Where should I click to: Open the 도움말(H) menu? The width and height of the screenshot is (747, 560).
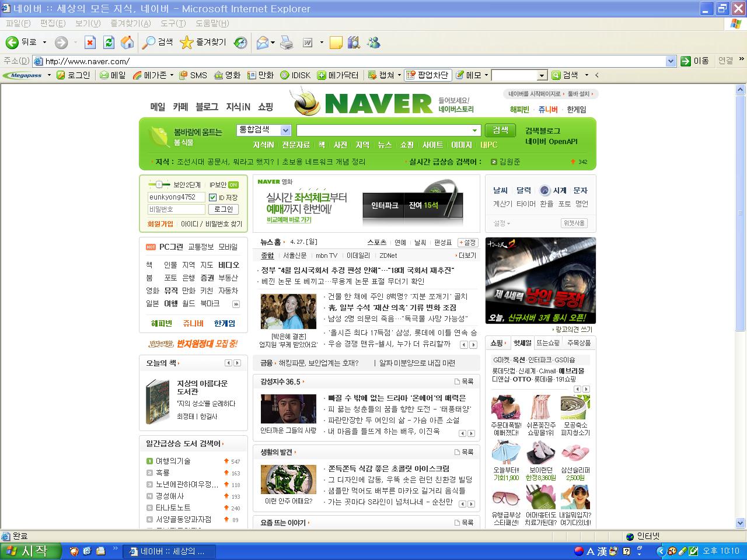212,23
